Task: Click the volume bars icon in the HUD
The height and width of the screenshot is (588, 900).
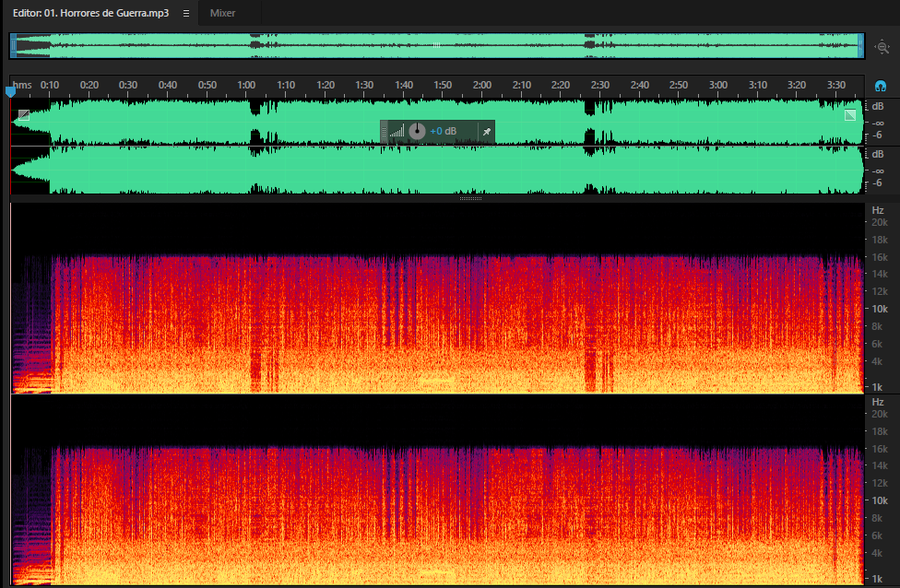Action: (397, 132)
